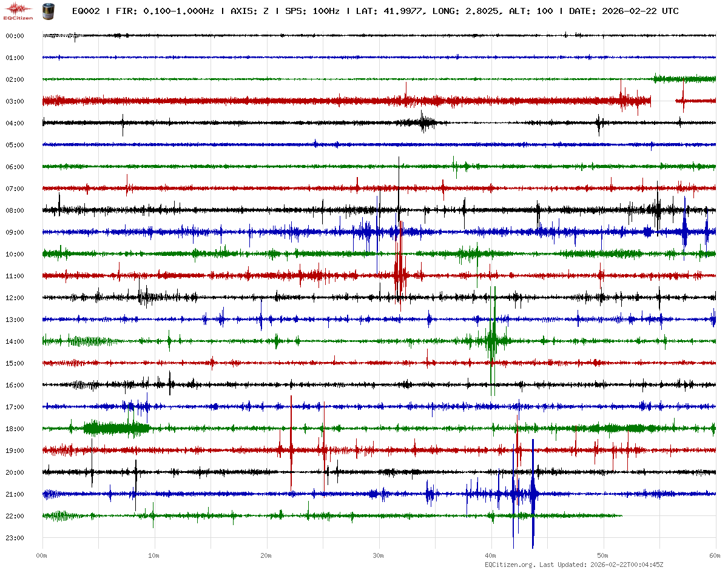Click the 10m mark on time axis
Viewport: 728px width, 570px height.
[154, 555]
